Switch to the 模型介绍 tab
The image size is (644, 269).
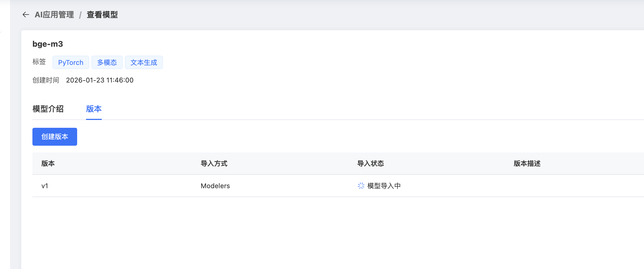point(48,109)
